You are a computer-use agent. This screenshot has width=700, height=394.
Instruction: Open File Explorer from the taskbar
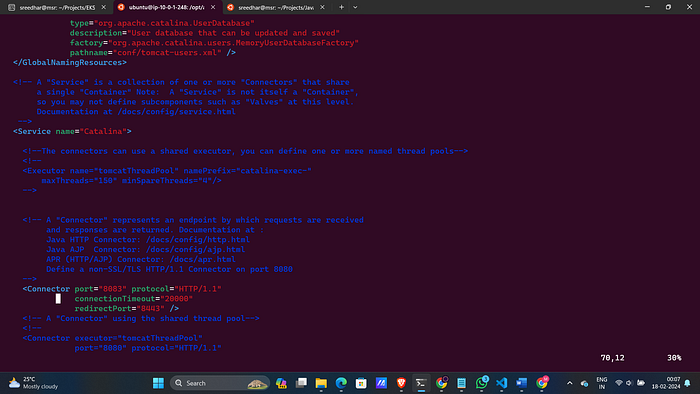pyautogui.click(x=321, y=383)
